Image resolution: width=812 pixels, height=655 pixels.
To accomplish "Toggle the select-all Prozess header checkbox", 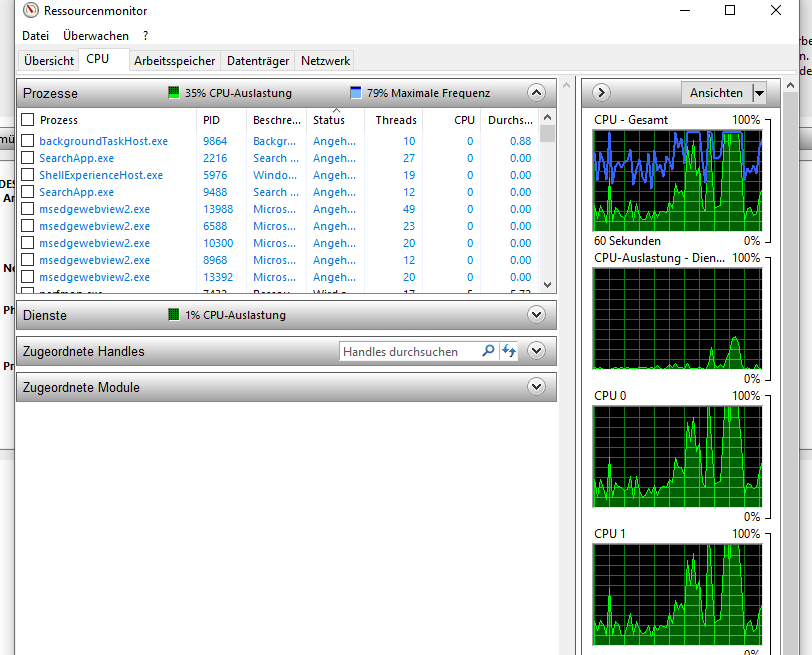I will [27, 120].
